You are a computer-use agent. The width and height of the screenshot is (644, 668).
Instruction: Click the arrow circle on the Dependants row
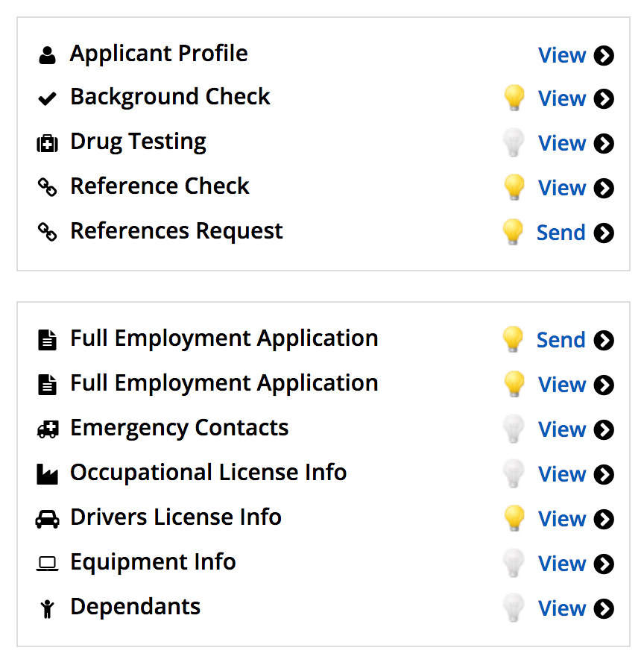tap(604, 608)
